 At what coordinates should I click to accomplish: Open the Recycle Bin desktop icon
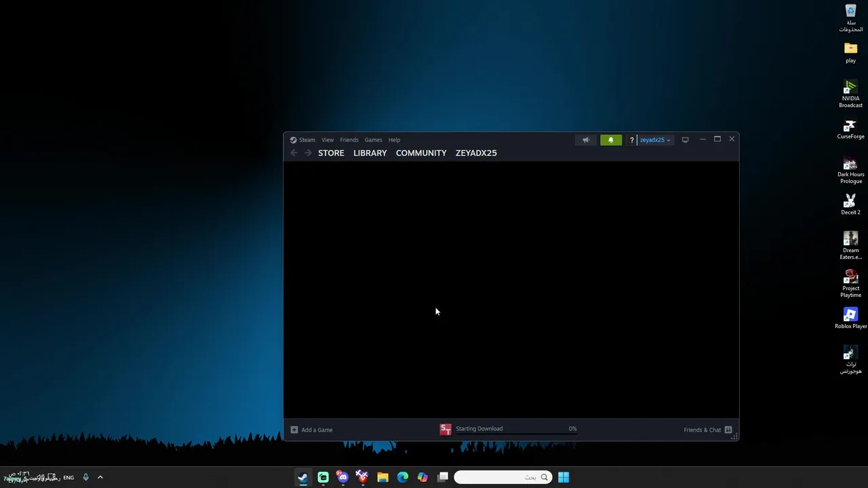point(850,18)
